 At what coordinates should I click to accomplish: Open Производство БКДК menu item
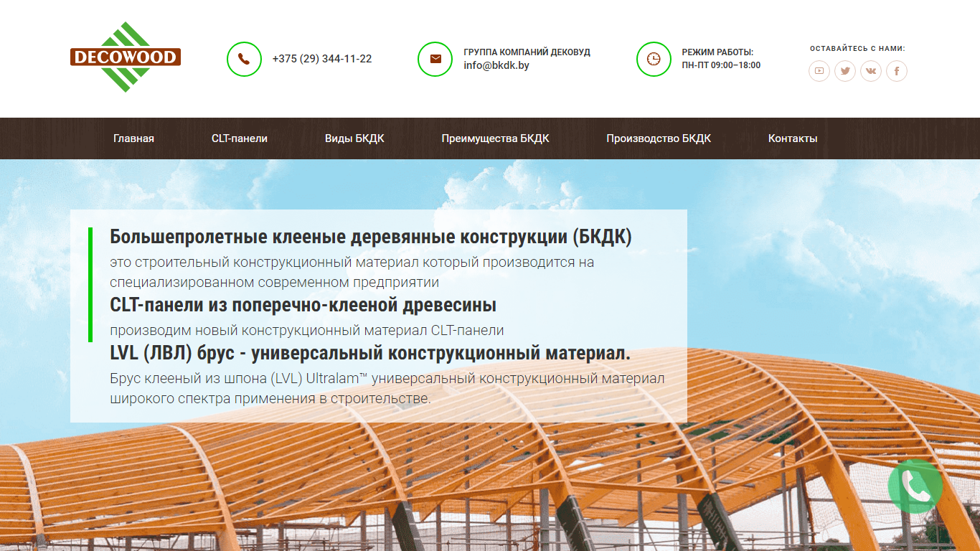659,138
